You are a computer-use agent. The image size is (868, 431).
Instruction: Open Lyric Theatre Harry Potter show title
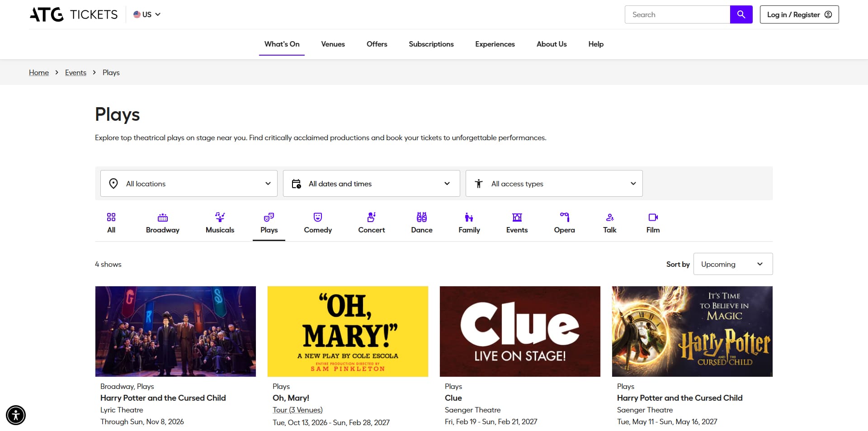(163, 398)
